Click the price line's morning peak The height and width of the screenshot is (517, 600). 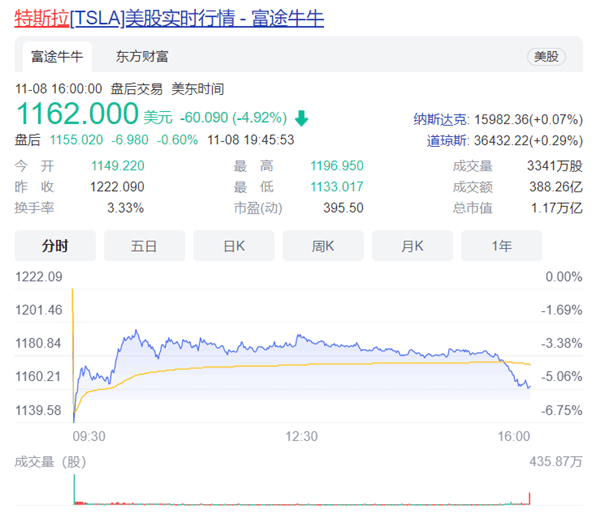[x=136, y=331]
